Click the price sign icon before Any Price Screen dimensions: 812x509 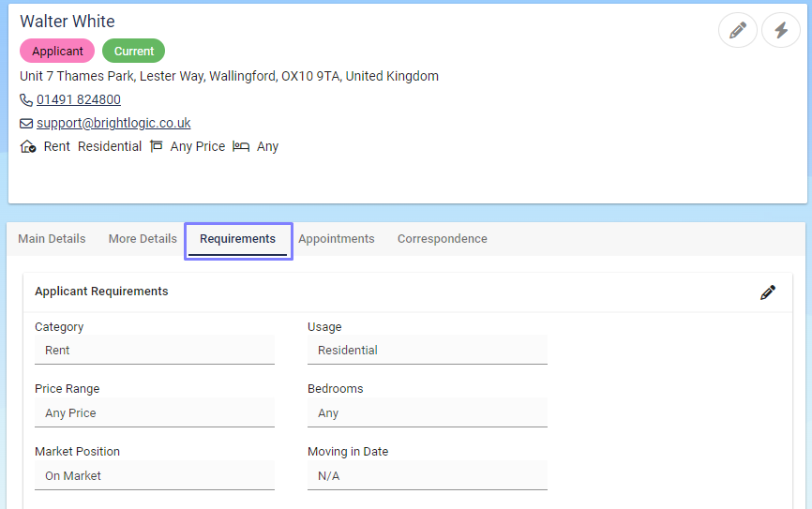pyautogui.click(x=156, y=146)
